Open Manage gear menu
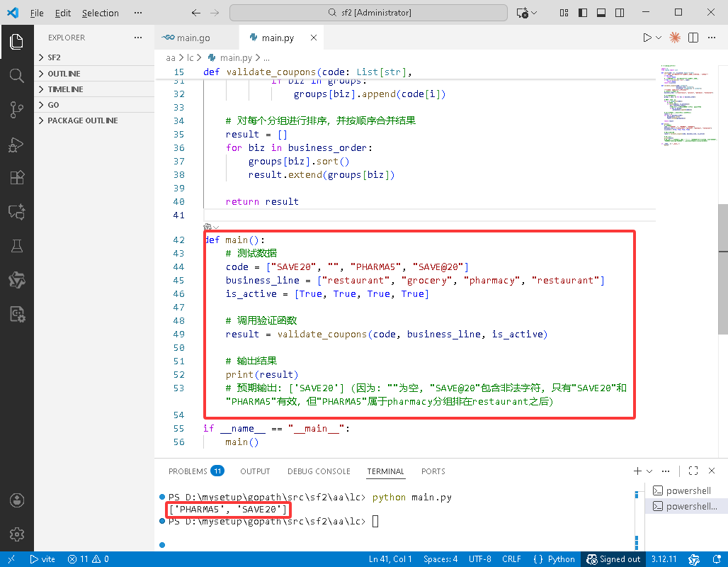This screenshot has height=567, width=728. (x=17, y=534)
